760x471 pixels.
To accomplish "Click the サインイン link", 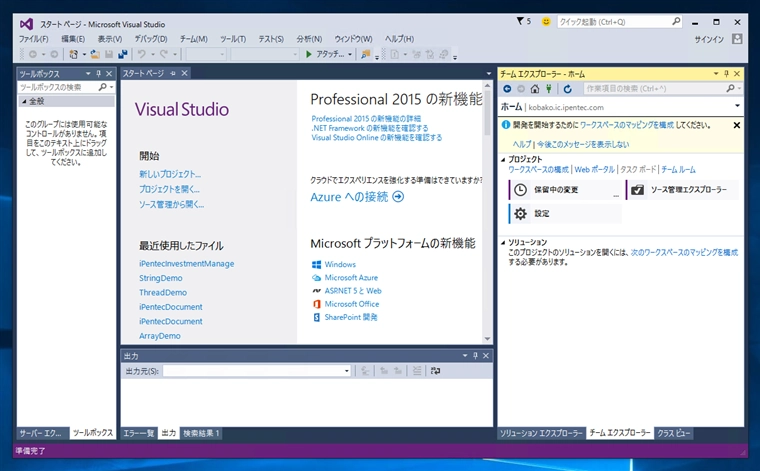I will pos(709,39).
